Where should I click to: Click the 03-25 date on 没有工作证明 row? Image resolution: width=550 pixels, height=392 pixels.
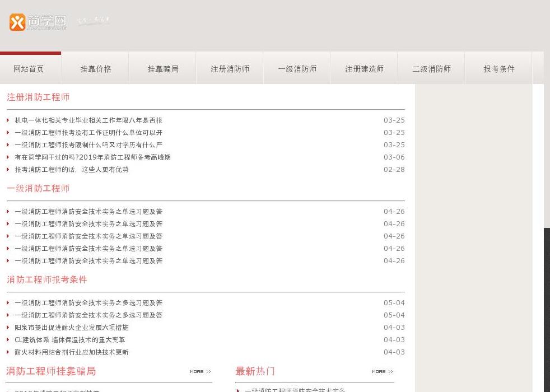coord(394,133)
